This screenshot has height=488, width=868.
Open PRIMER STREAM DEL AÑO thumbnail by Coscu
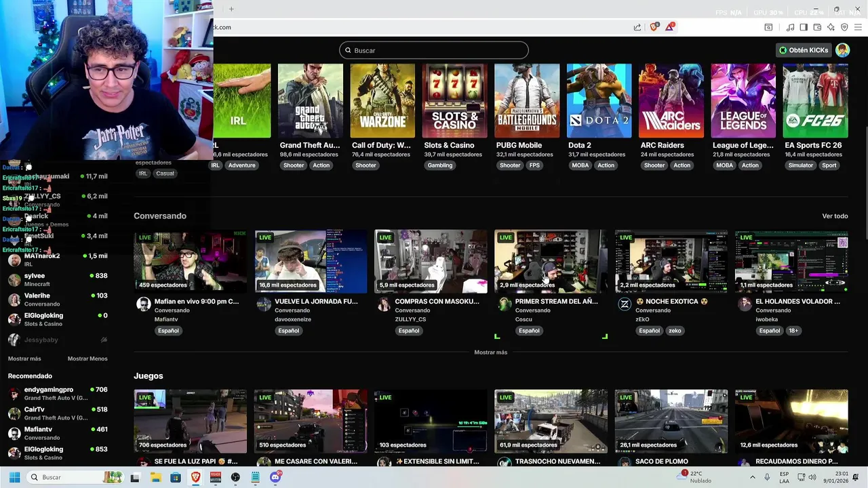pos(551,262)
